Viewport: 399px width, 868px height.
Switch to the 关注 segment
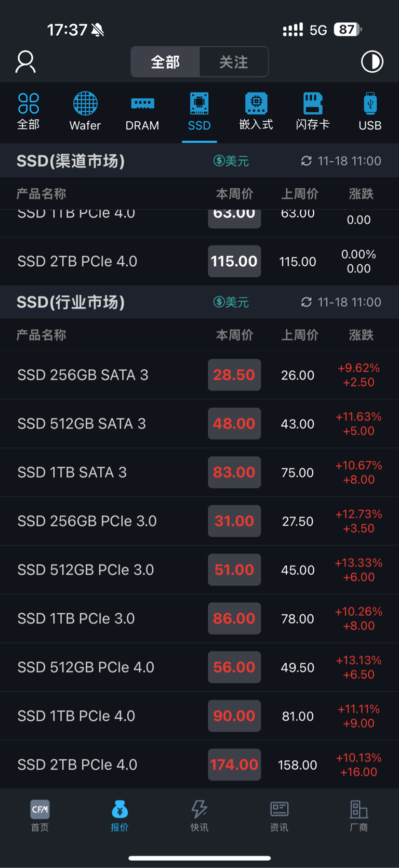[233, 62]
